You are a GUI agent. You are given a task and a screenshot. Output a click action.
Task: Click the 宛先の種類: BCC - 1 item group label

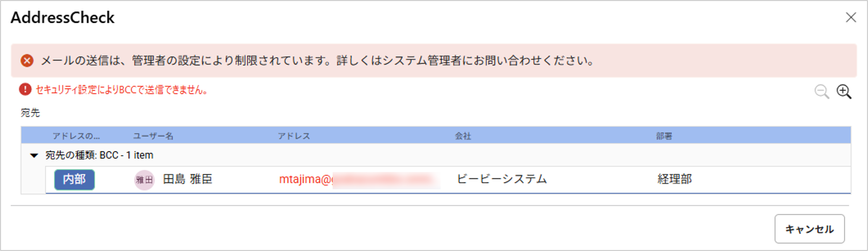pyautogui.click(x=99, y=156)
